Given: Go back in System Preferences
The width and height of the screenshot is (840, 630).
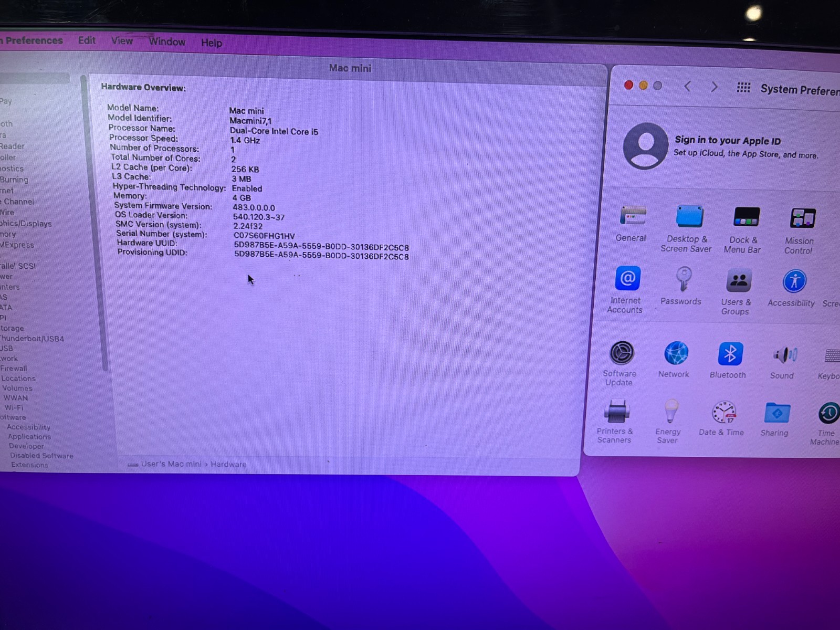Looking at the screenshot, I should click(x=687, y=87).
